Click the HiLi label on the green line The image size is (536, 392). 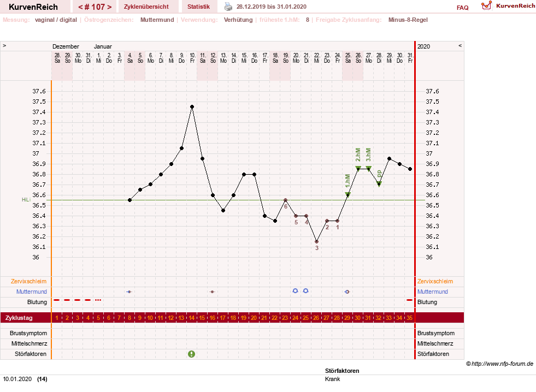(x=26, y=199)
